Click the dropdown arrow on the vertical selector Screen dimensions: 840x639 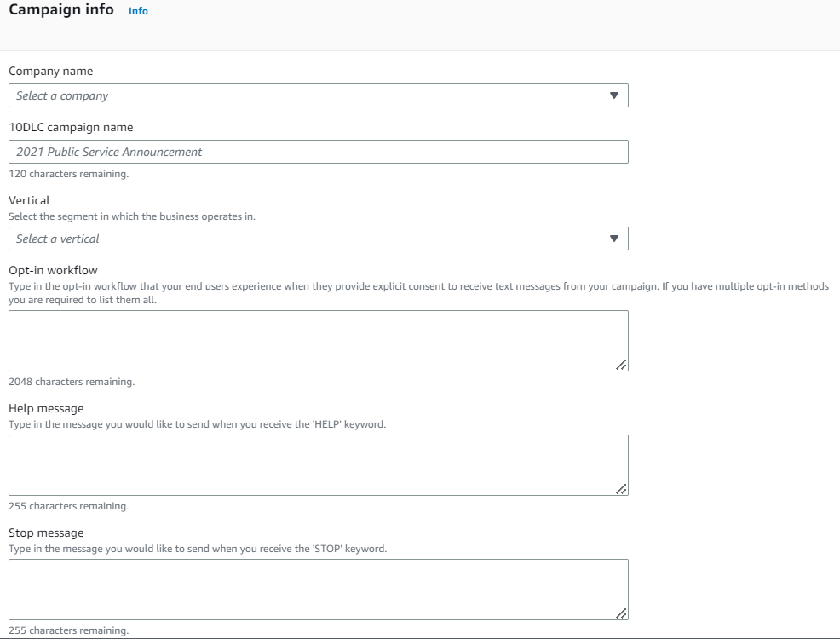point(613,239)
